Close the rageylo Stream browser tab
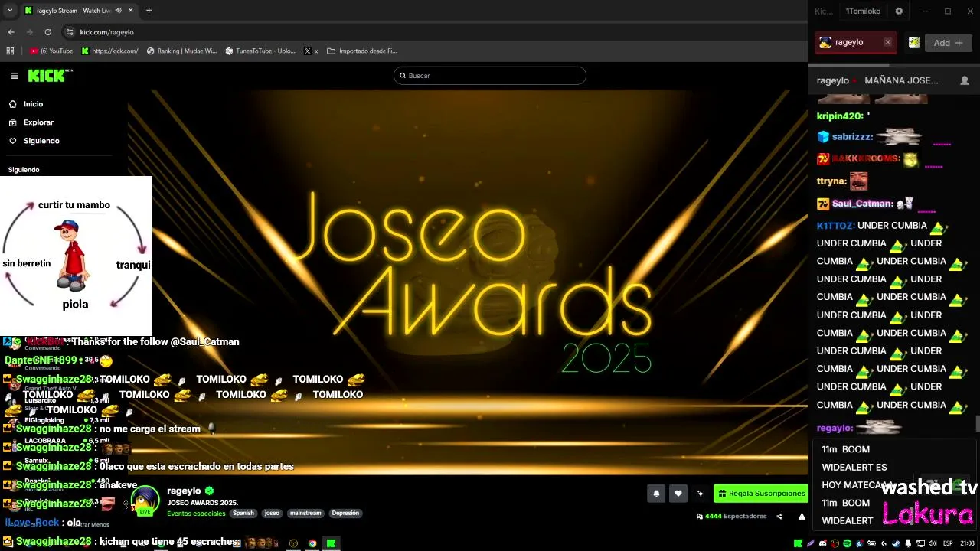 click(130, 11)
